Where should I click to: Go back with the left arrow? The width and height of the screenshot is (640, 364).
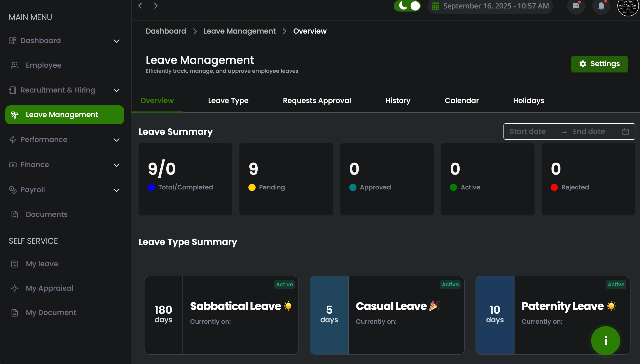140,6
